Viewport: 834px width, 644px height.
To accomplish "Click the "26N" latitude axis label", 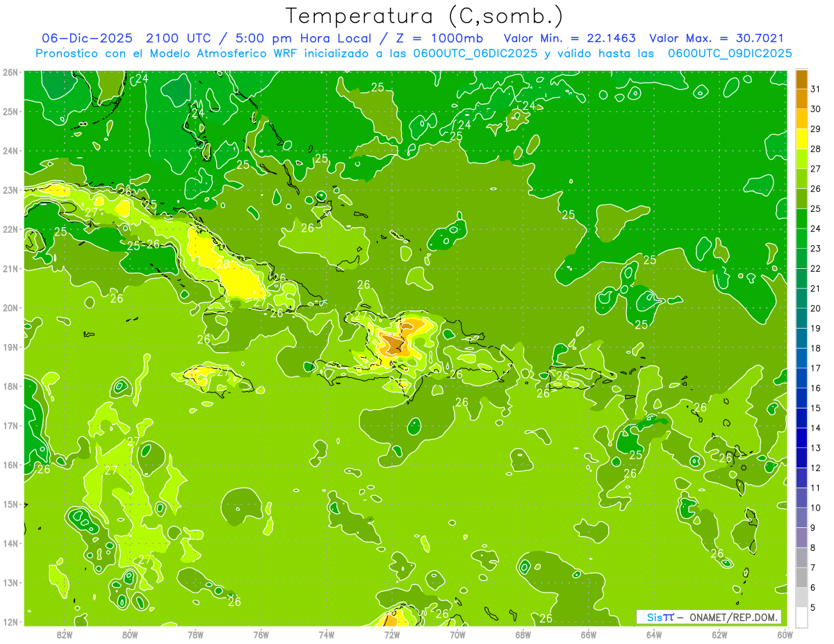I will [x=10, y=72].
